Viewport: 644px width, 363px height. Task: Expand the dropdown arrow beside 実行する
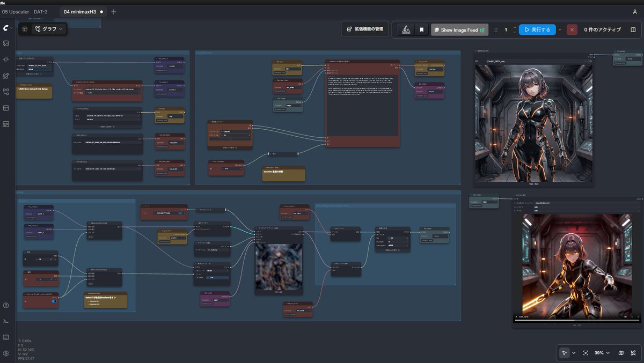560,29
